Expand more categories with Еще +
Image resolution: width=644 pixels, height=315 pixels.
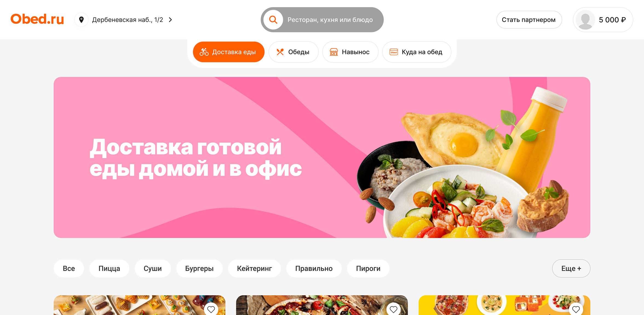tap(571, 268)
